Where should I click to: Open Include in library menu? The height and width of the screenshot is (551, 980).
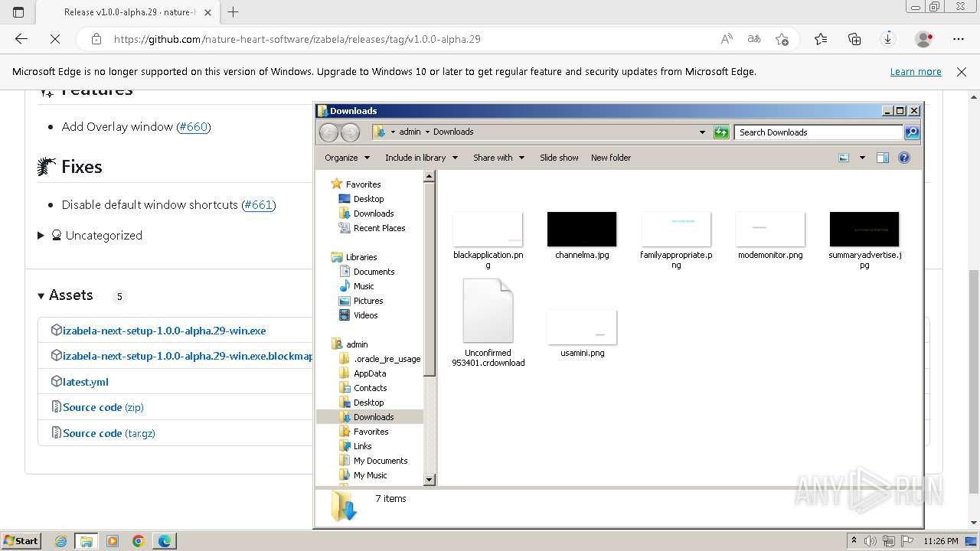[x=421, y=158]
